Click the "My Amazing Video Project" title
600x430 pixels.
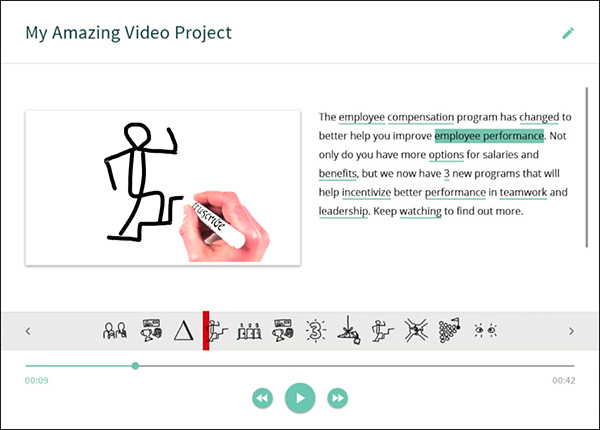pyautogui.click(x=129, y=33)
